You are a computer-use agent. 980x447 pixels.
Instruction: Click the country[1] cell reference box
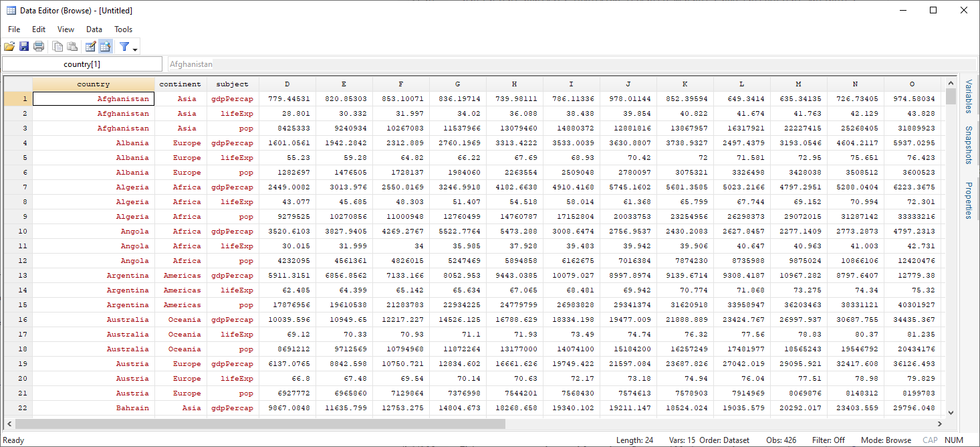pyautogui.click(x=82, y=64)
